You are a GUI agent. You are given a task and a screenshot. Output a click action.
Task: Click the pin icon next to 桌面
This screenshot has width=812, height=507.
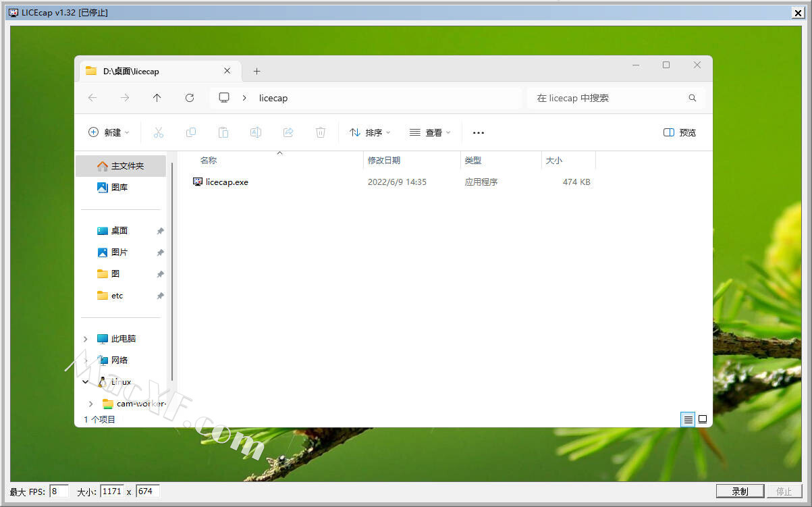tap(160, 231)
